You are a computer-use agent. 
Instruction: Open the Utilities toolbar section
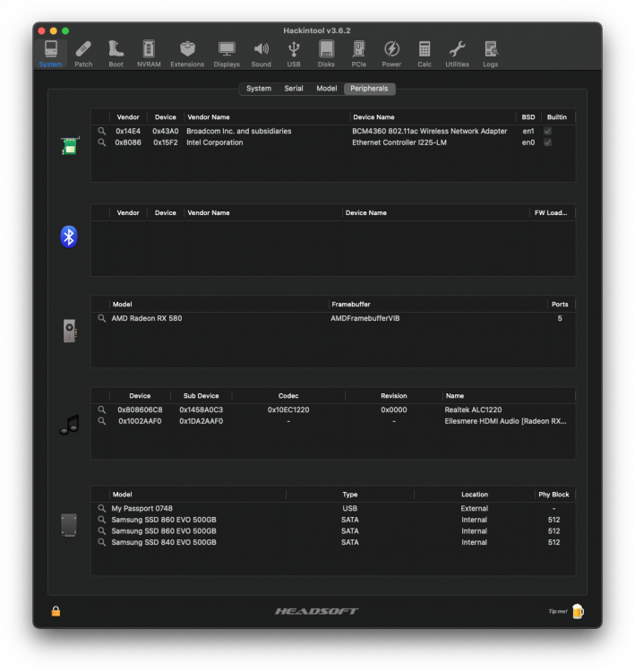click(x=457, y=54)
